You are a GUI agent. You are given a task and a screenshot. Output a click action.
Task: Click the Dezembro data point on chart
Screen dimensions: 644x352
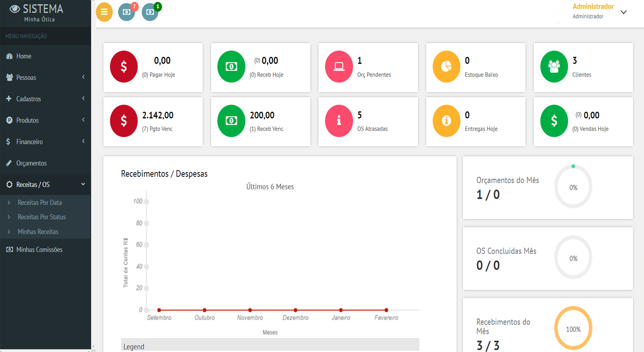(x=296, y=310)
